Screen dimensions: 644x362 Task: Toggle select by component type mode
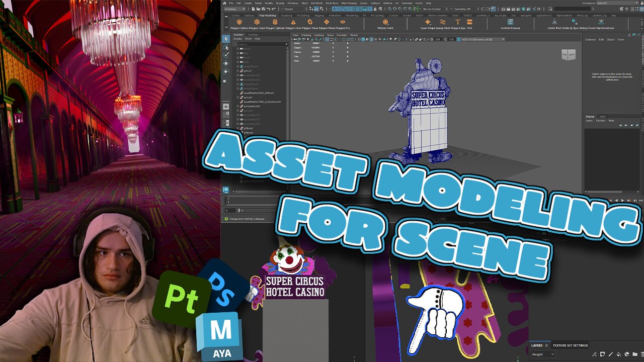[x=321, y=9]
